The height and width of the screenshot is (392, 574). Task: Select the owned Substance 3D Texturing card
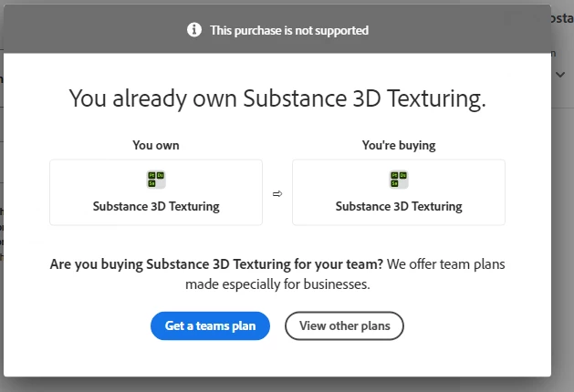point(156,192)
